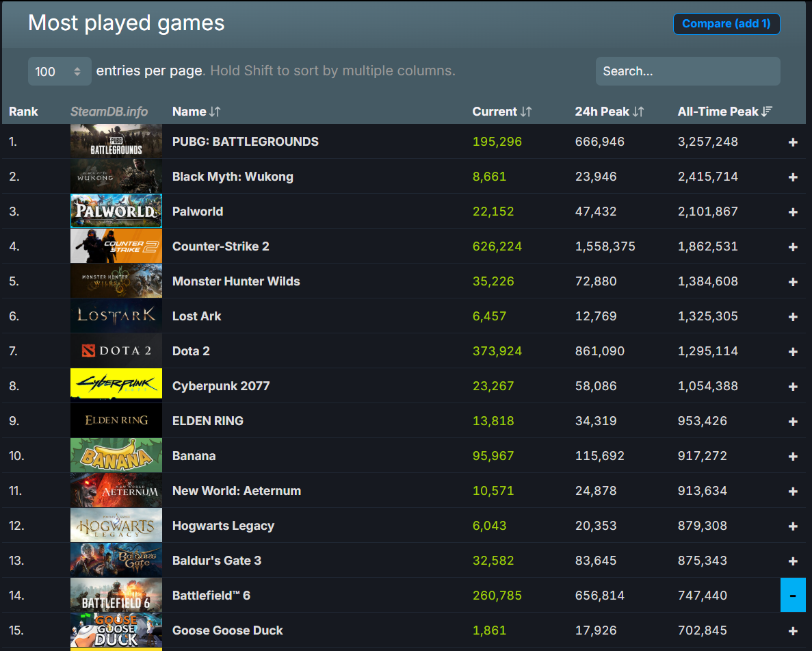Click the Elden Ring logo thumbnail
This screenshot has width=812, height=651.
116,420
